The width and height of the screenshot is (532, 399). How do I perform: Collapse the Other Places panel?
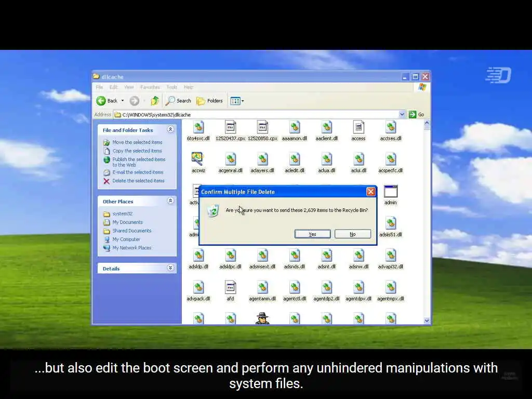pos(170,201)
